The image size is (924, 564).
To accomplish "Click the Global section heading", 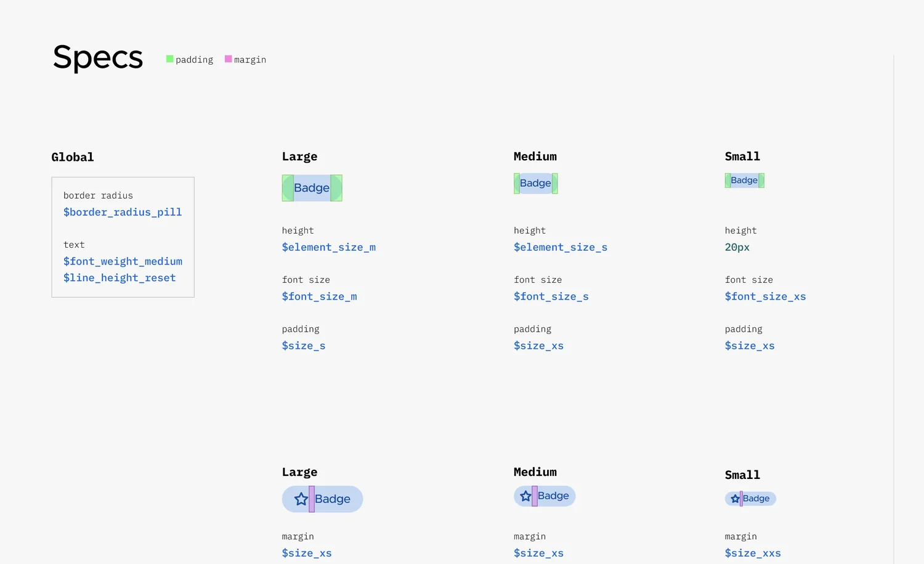I will pos(73,157).
